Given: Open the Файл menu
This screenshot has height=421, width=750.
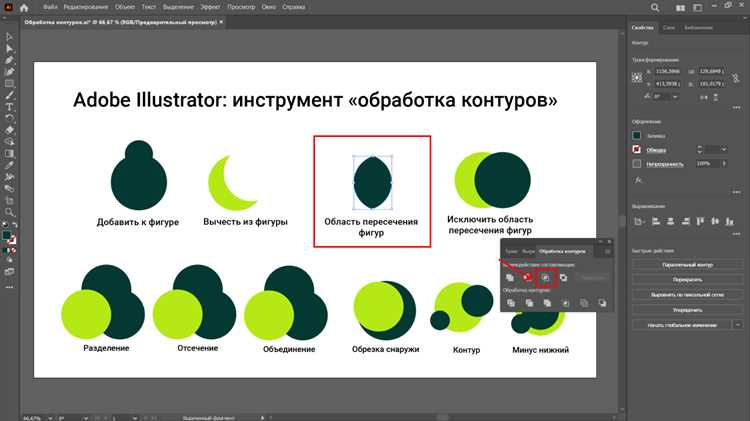Looking at the screenshot, I should [50, 7].
